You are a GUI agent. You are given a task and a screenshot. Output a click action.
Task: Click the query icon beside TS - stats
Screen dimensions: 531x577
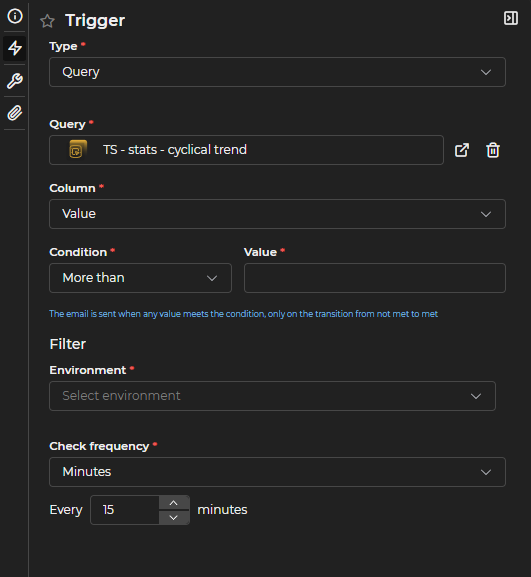click(78, 150)
